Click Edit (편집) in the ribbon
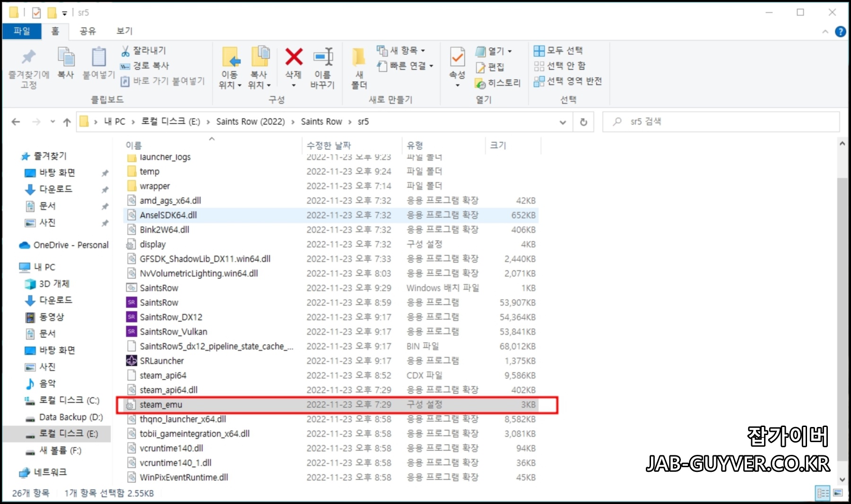 coord(490,67)
